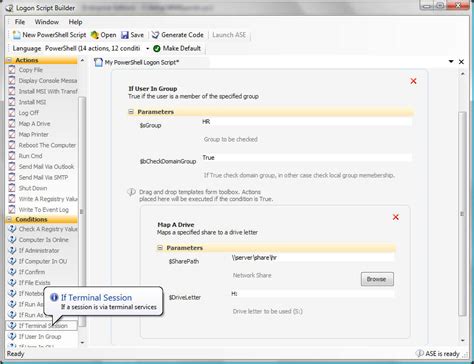Collapse Map A Drive Parameters section
This screenshot has width=474, height=364.
point(160,248)
